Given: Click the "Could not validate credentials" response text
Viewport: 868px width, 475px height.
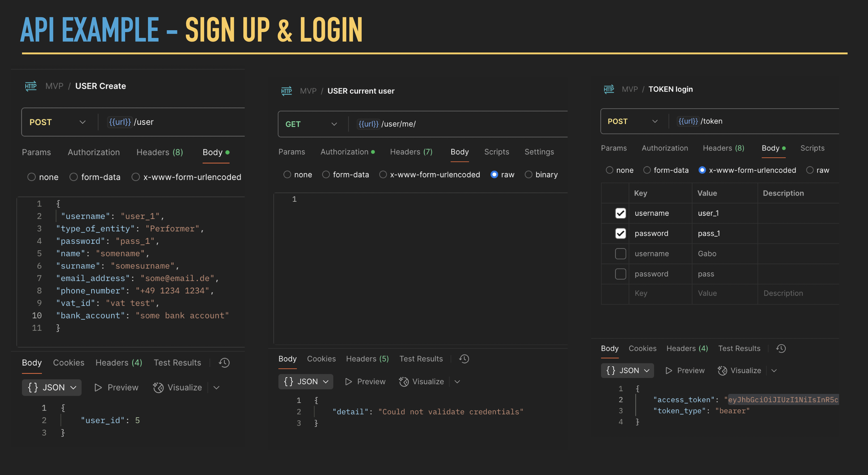Looking at the screenshot, I should (450, 412).
